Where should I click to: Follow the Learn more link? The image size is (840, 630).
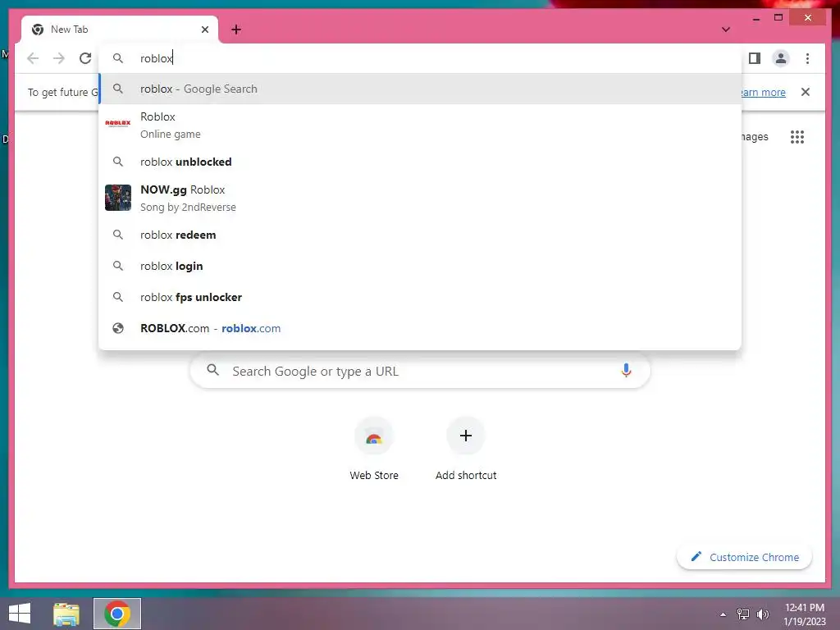coord(763,92)
